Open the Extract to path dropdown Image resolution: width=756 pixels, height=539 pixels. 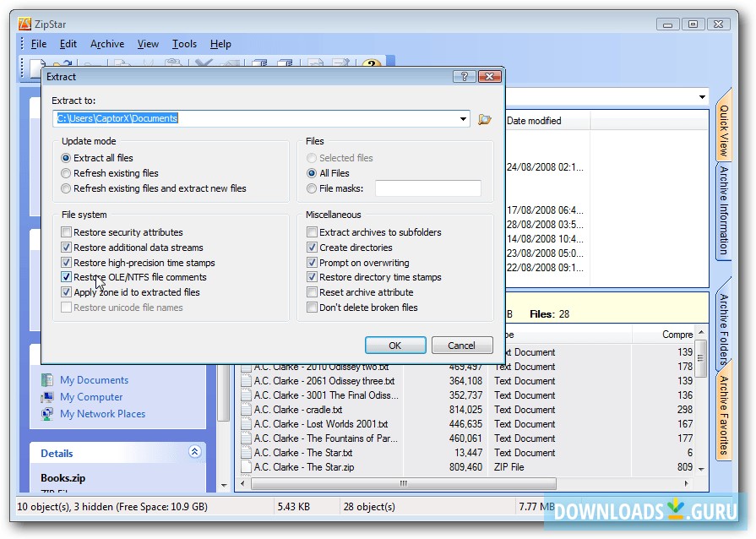point(463,119)
